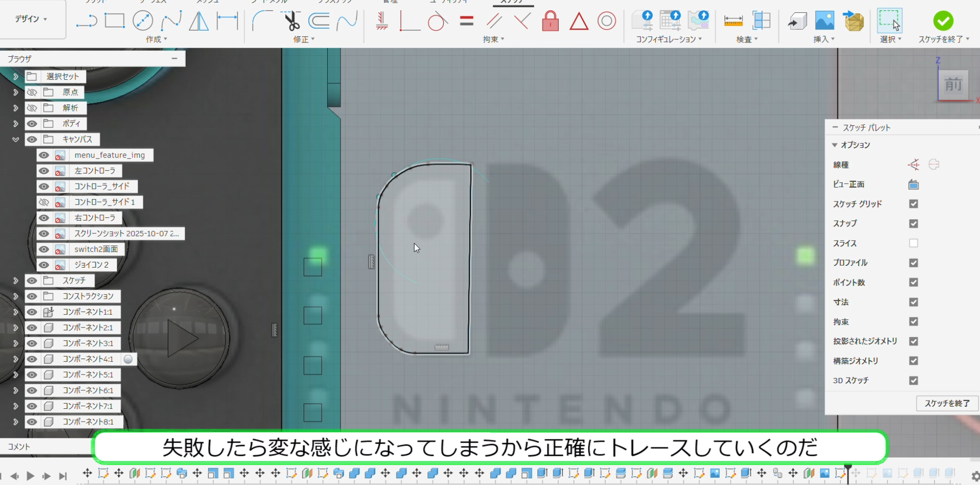Select the Circle sketch tool

[x=143, y=21]
